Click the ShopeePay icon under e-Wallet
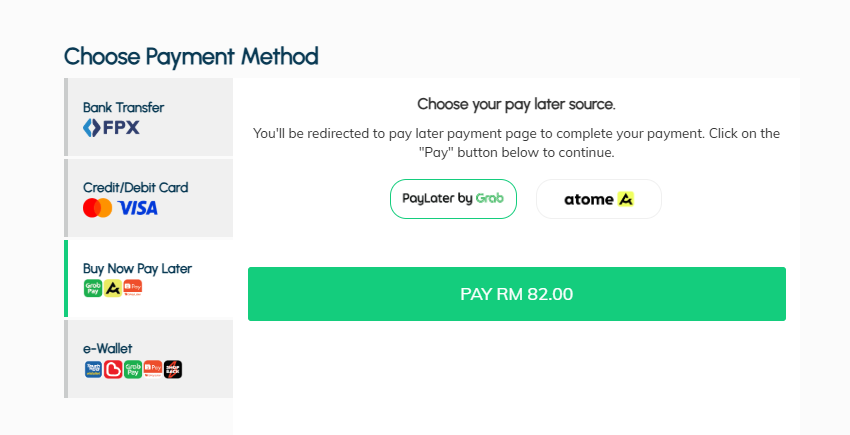850x435 pixels. click(x=153, y=369)
